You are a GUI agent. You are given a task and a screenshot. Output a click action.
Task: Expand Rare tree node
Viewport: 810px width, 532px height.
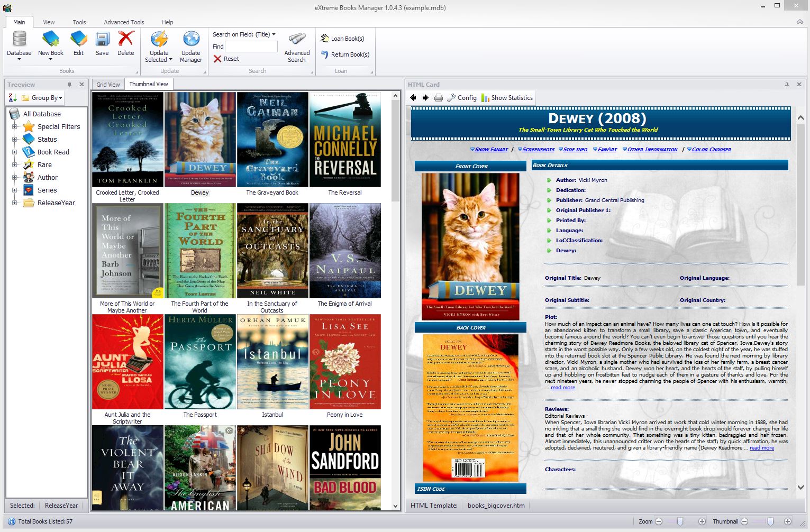(15, 164)
